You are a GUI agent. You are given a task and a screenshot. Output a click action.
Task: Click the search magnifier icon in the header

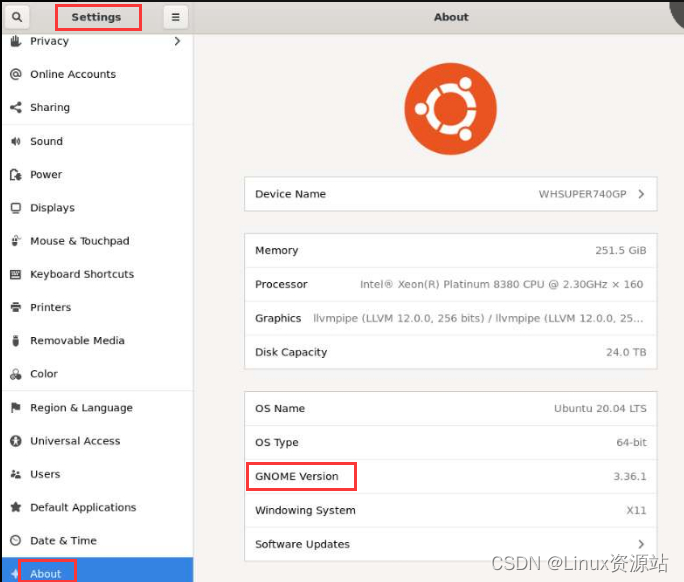click(x=17, y=17)
